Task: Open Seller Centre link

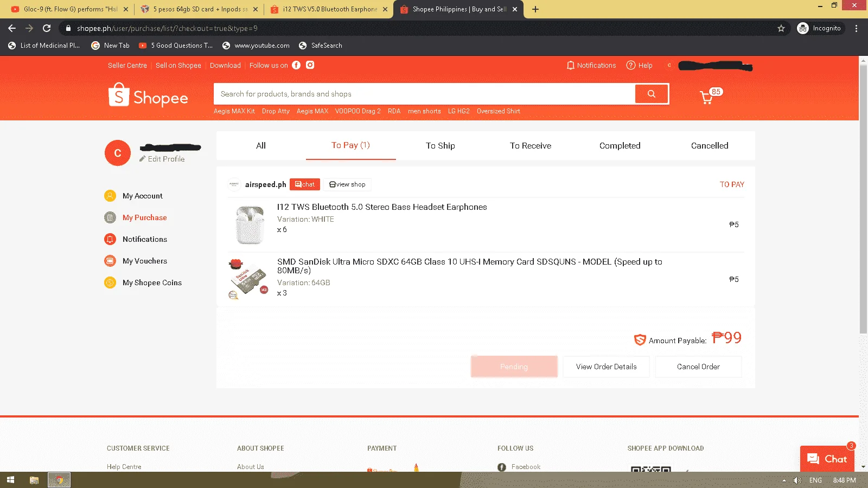Action: pos(127,65)
